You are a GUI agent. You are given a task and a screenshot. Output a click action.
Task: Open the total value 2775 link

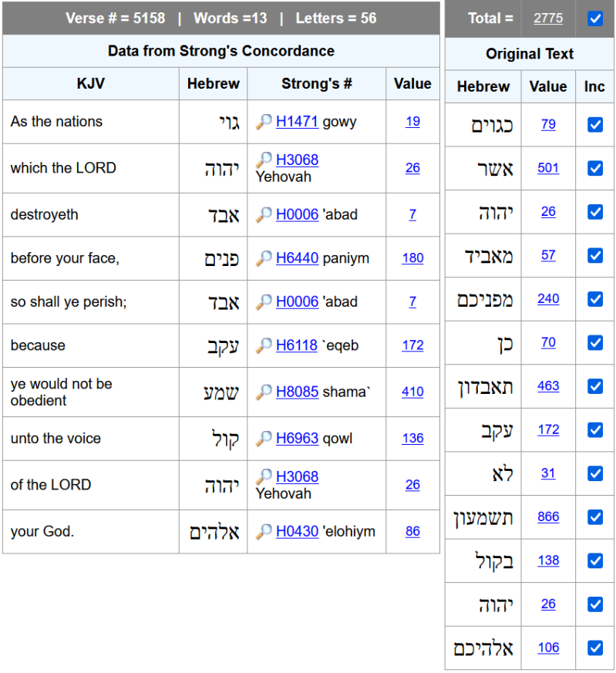tap(548, 19)
